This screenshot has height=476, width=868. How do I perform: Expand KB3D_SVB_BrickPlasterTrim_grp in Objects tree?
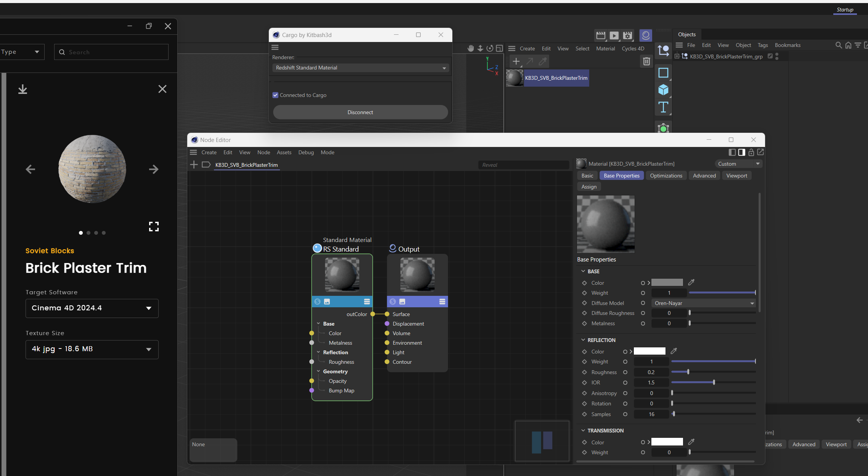pyautogui.click(x=677, y=56)
